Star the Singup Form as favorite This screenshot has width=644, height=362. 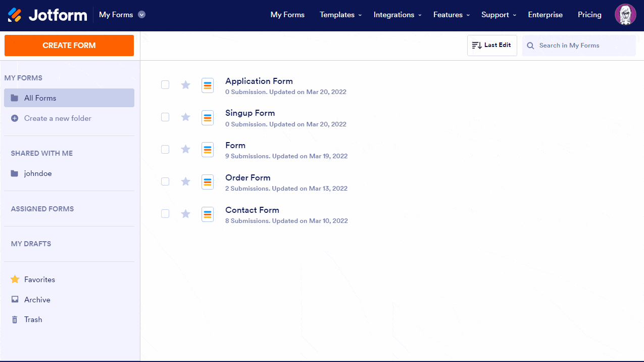coord(185,117)
